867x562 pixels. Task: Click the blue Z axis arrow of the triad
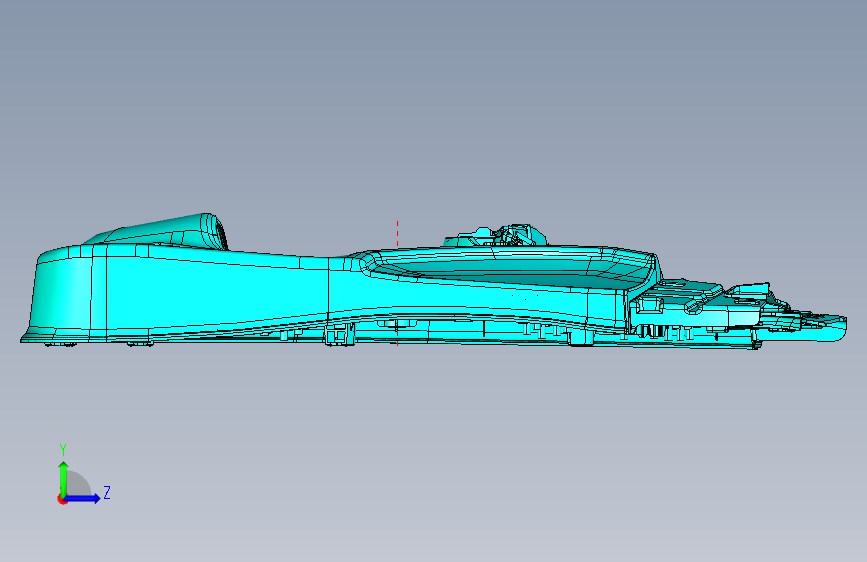(x=83, y=498)
